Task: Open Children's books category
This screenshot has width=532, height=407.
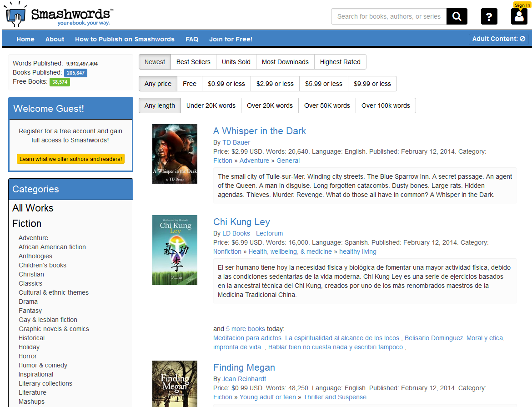Action: (42, 265)
